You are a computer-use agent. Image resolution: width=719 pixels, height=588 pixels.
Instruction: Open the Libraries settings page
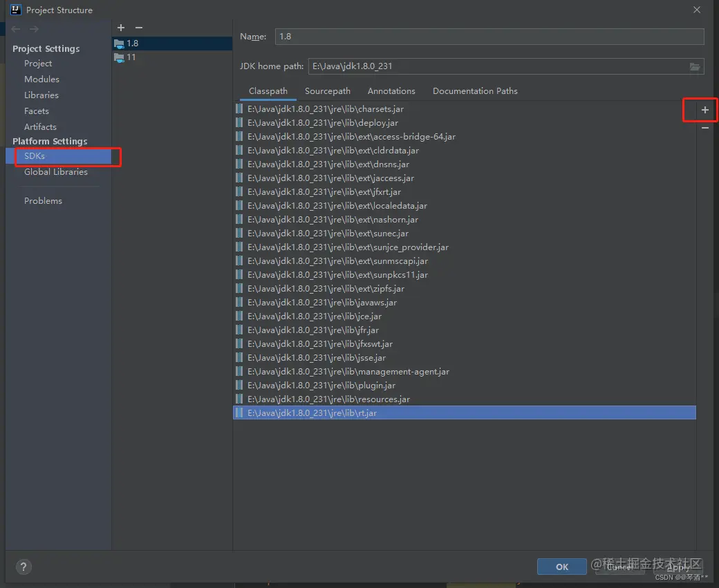point(41,95)
